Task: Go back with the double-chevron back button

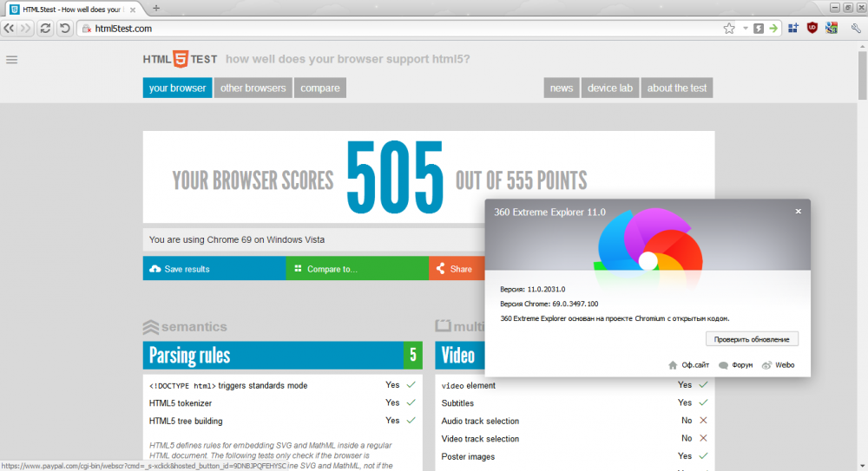Action: coord(10,29)
